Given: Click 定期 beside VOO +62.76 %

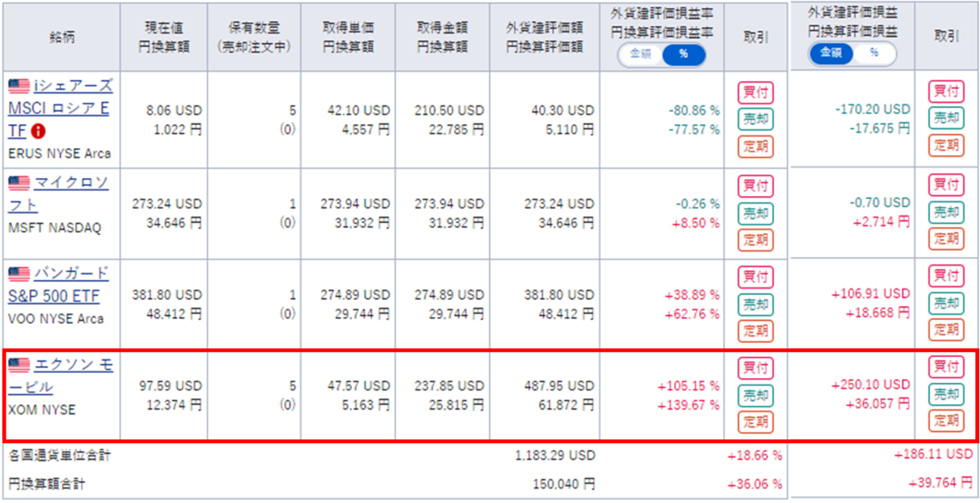Looking at the screenshot, I should pos(755,331).
